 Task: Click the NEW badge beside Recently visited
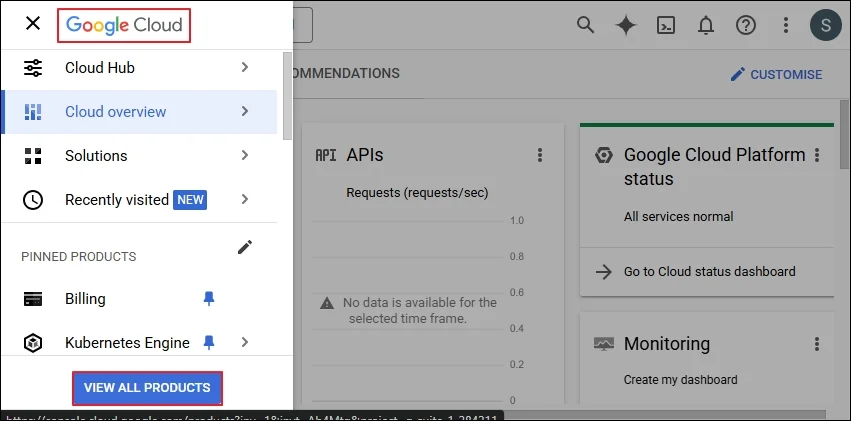[190, 200]
